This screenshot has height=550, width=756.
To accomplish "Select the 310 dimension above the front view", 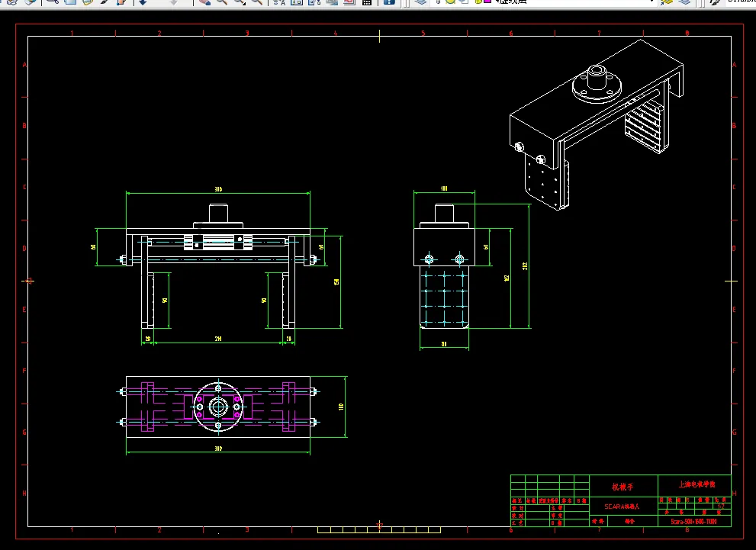I will (x=218, y=189).
